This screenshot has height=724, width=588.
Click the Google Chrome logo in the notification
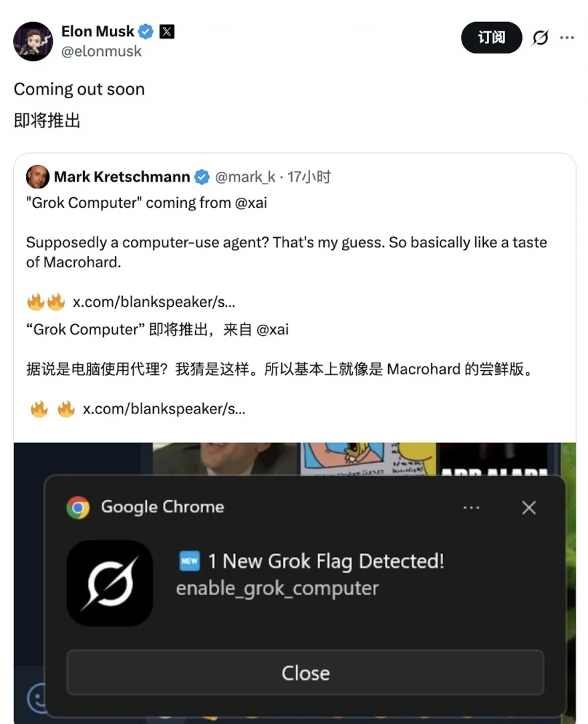pyautogui.click(x=78, y=508)
